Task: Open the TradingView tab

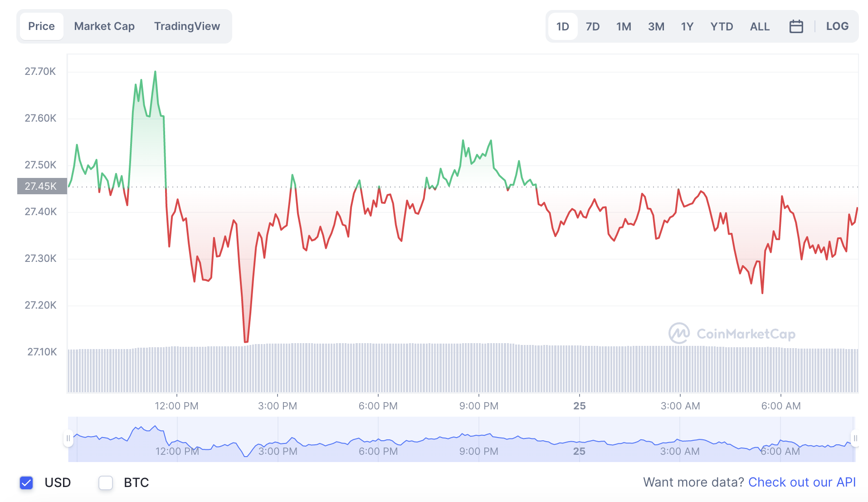Action: [x=187, y=26]
